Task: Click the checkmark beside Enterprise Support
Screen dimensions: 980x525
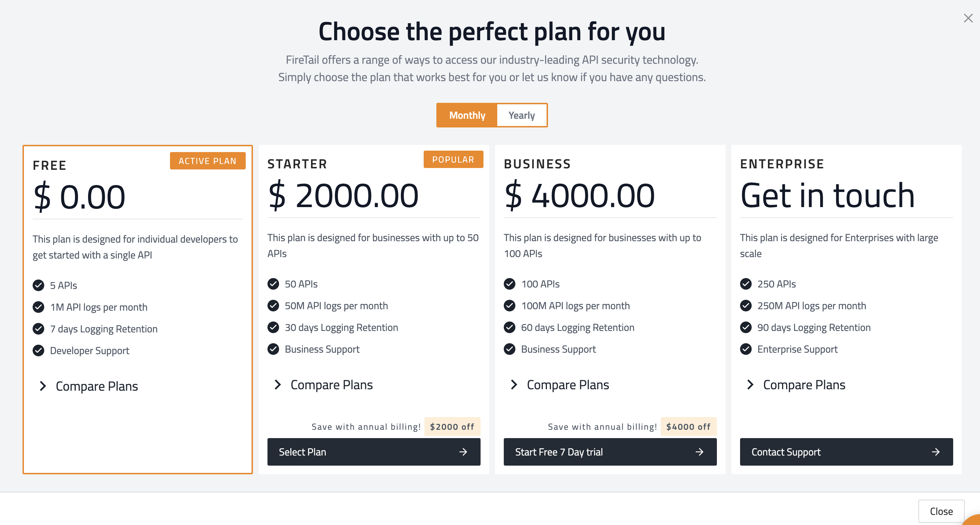Action: pos(746,349)
